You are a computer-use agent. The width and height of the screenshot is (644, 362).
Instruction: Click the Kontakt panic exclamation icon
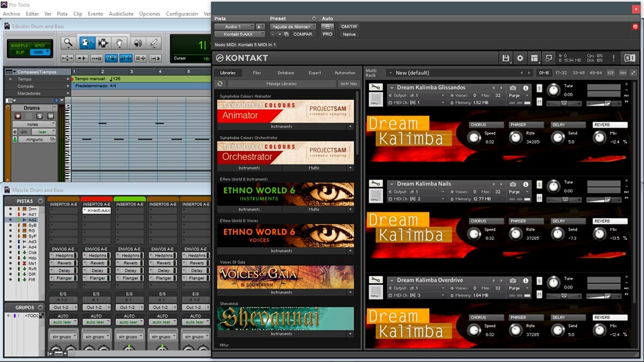[x=614, y=58]
